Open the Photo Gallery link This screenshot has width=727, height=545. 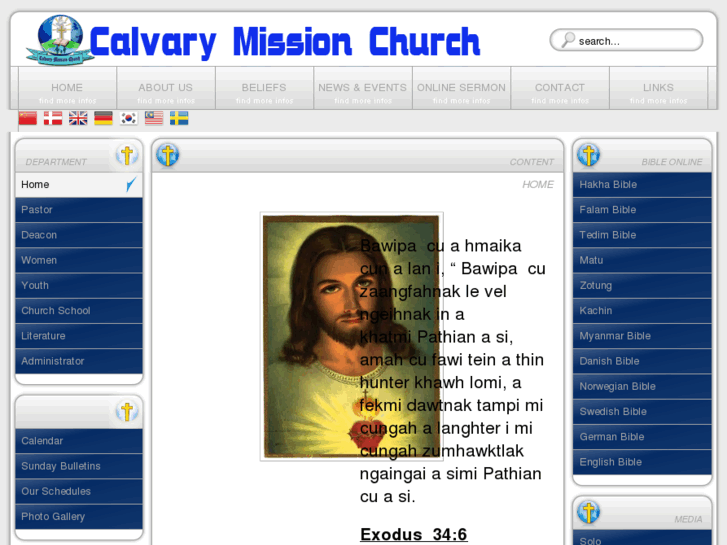click(79, 516)
